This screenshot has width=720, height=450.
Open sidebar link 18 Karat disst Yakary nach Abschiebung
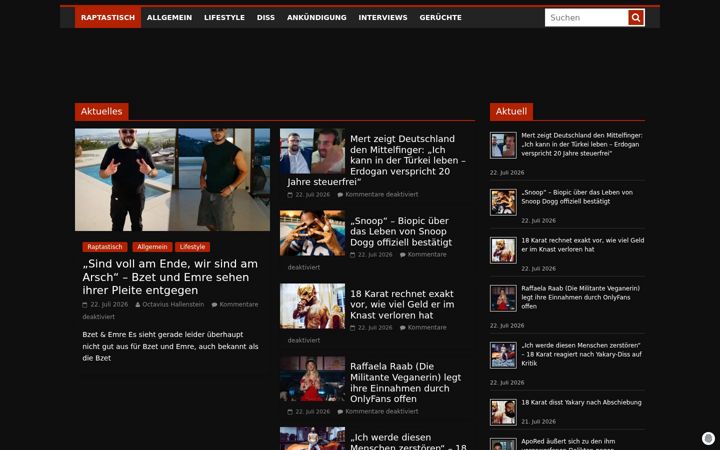tap(581, 402)
